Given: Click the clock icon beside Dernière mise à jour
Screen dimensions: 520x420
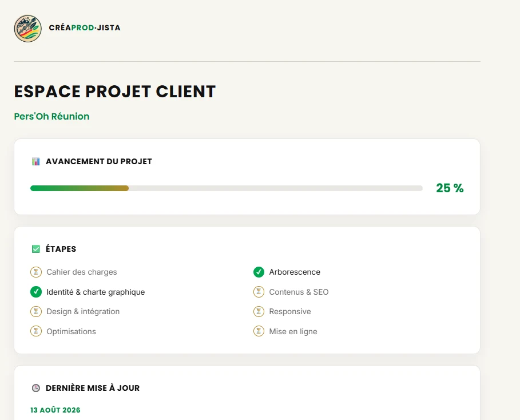Looking at the screenshot, I should pos(36,388).
